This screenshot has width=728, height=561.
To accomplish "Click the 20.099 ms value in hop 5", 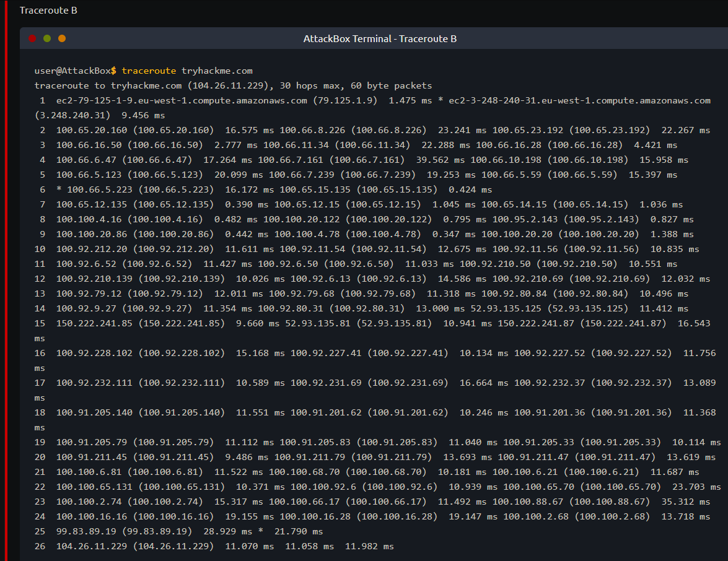I will click(239, 175).
